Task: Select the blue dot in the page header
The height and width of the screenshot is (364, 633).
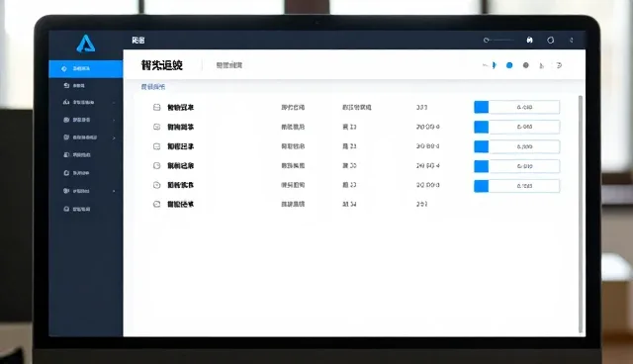Action: click(x=509, y=65)
